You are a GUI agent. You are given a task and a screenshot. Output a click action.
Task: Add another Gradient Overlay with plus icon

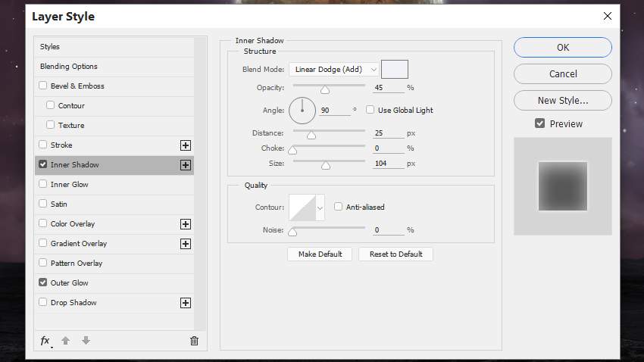pos(186,244)
